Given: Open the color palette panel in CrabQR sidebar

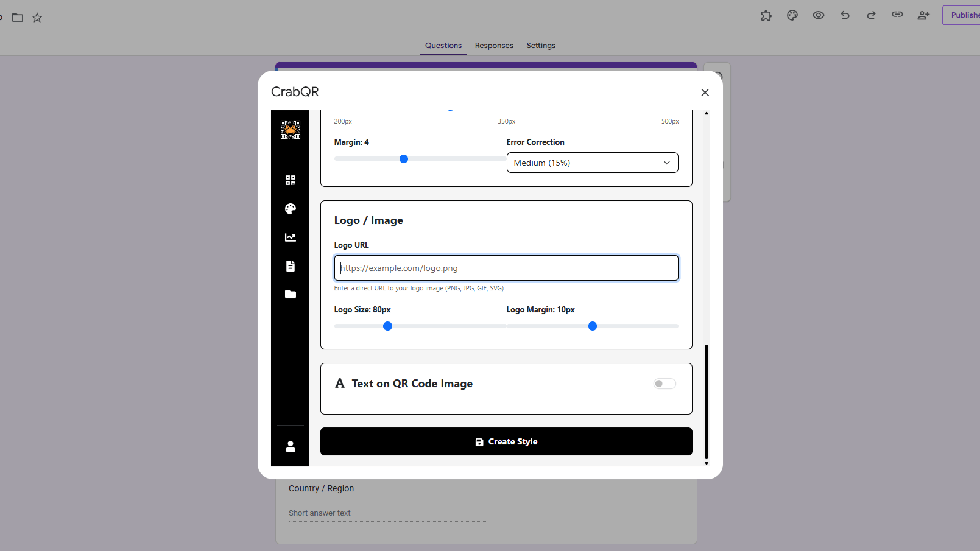Looking at the screenshot, I should pyautogui.click(x=290, y=209).
